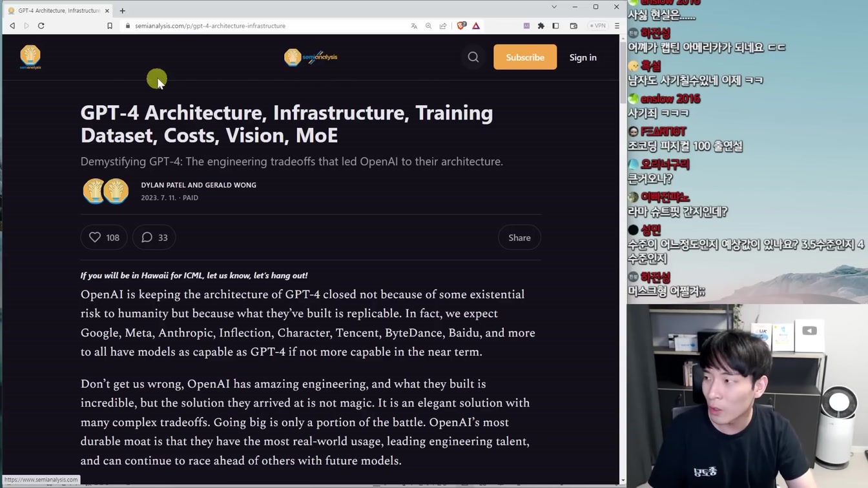This screenshot has height=488, width=868.
Task: Open the Brave Shields lion icon
Action: pyautogui.click(x=462, y=26)
